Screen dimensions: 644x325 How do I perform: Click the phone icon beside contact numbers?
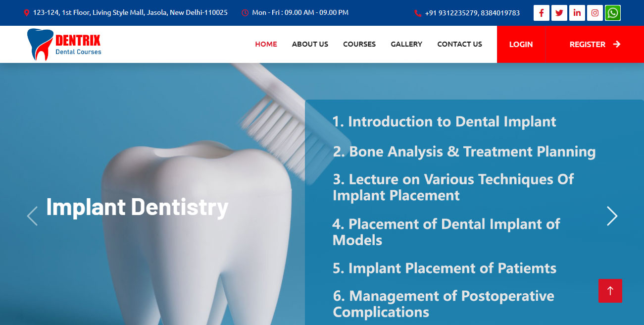pos(418,13)
